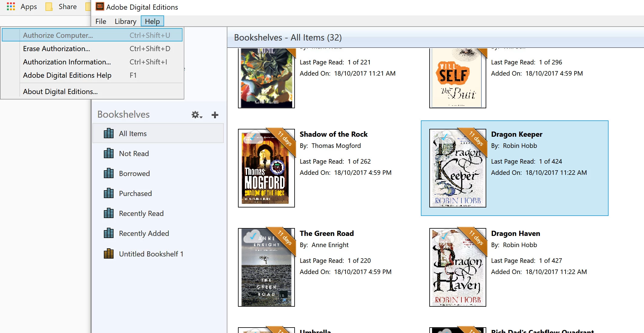Select the Recently Read shelf icon
This screenshot has height=333, width=644.
[109, 213]
